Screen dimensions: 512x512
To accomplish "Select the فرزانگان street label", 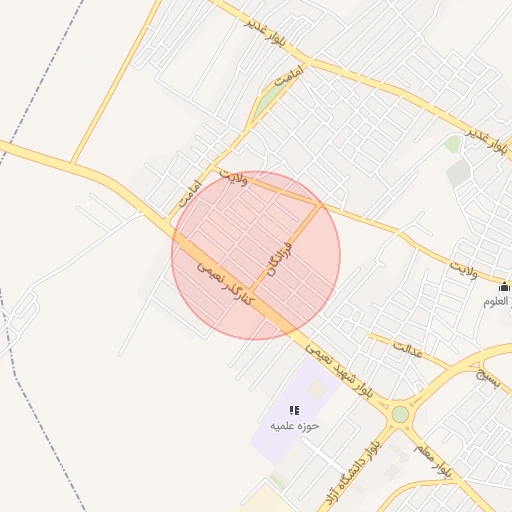I will coord(279,259).
